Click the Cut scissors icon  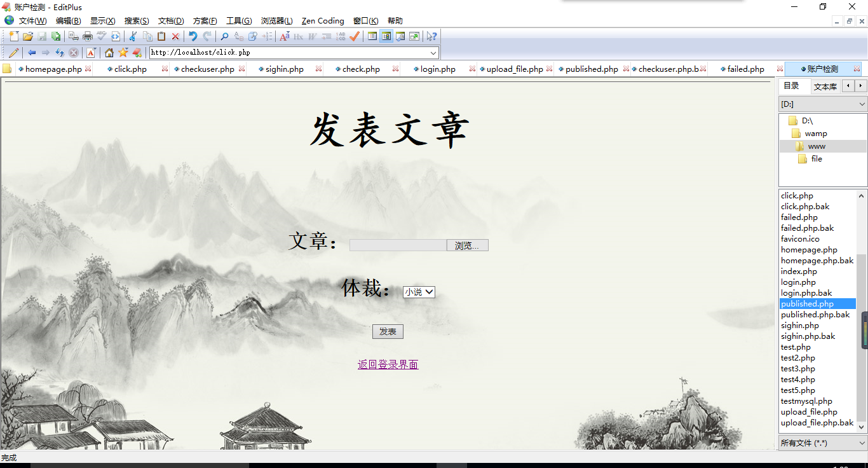point(132,36)
